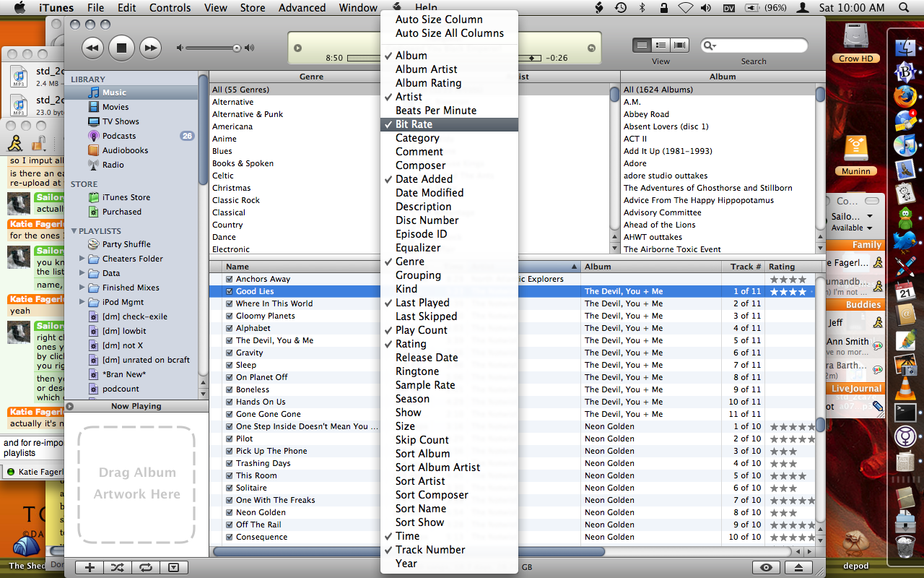Screen dimensions: 924x578
Task: Hide the artwork viewer button
Action: pyautogui.click(x=173, y=568)
